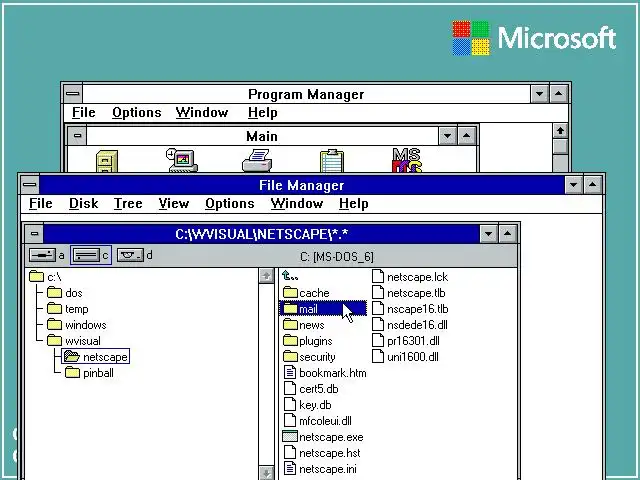Viewport: 640px width, 480px height.
Task: Click tree pane scroll down arrow
Action: 266,473
